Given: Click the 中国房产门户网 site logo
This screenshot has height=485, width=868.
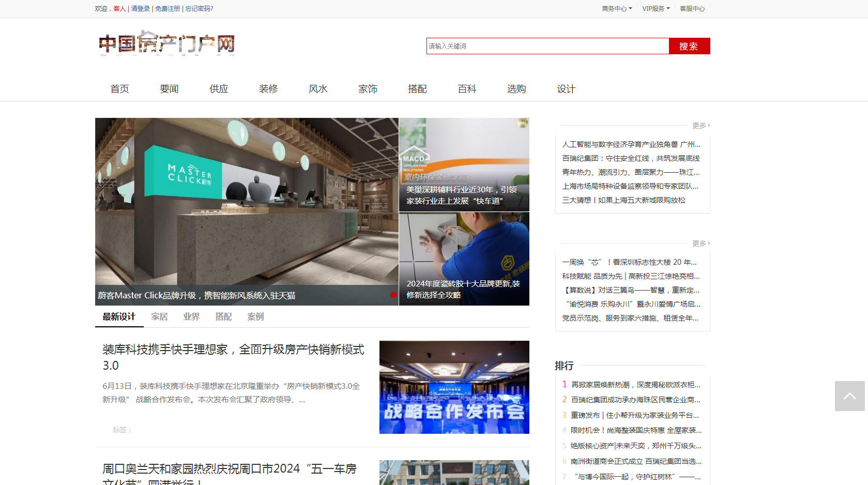Looking at the screenshot, I should click(166, 43).
